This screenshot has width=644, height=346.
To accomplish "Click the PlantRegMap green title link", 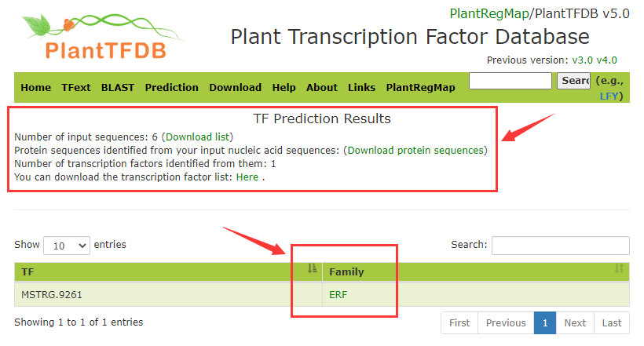I will click(x=489, y=13).
